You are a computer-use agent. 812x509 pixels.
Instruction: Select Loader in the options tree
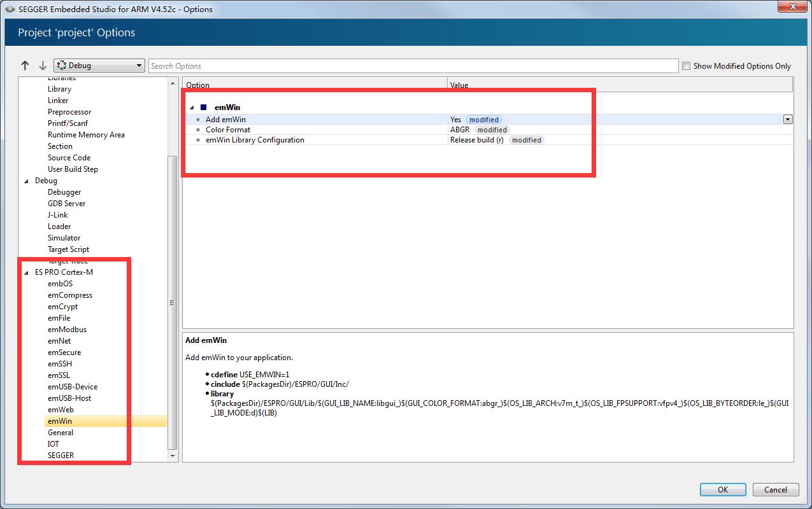click(59, 227)
